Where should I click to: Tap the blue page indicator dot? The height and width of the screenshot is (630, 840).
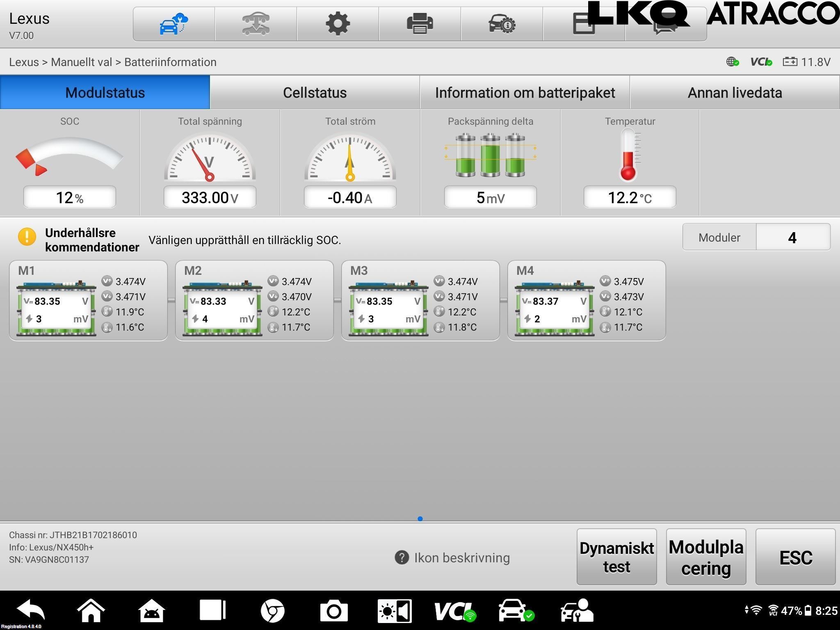[x=420, y=519]
